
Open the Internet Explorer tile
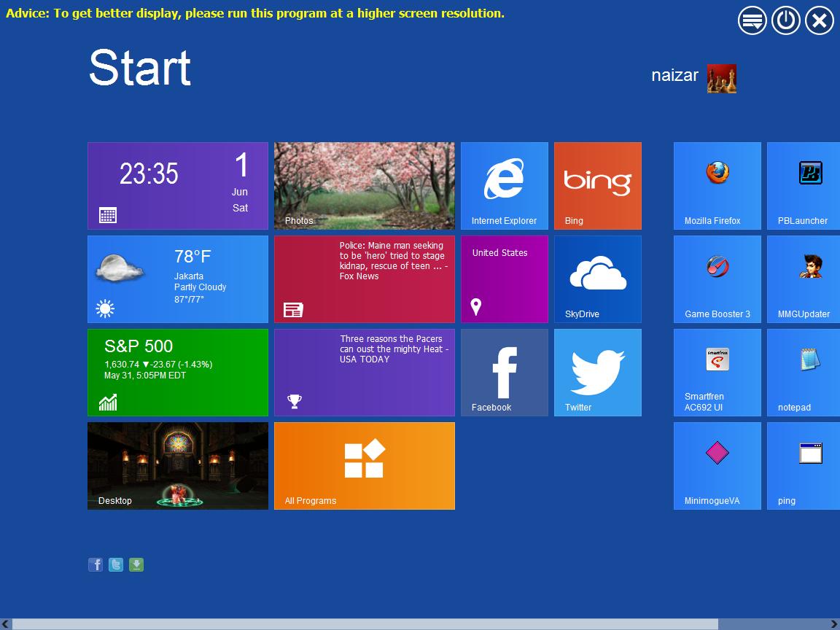point(504,185)
